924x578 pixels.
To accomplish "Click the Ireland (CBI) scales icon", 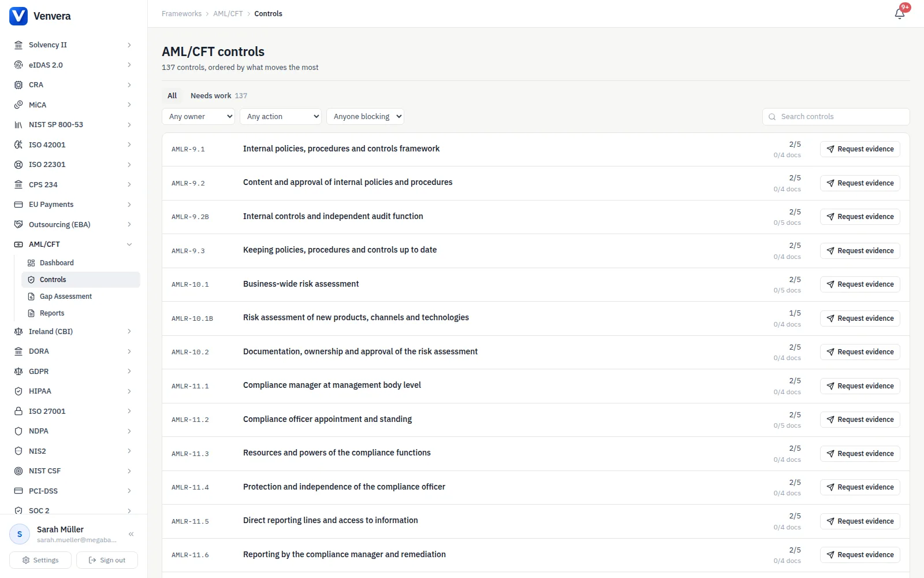I will [x=18, y=331].
